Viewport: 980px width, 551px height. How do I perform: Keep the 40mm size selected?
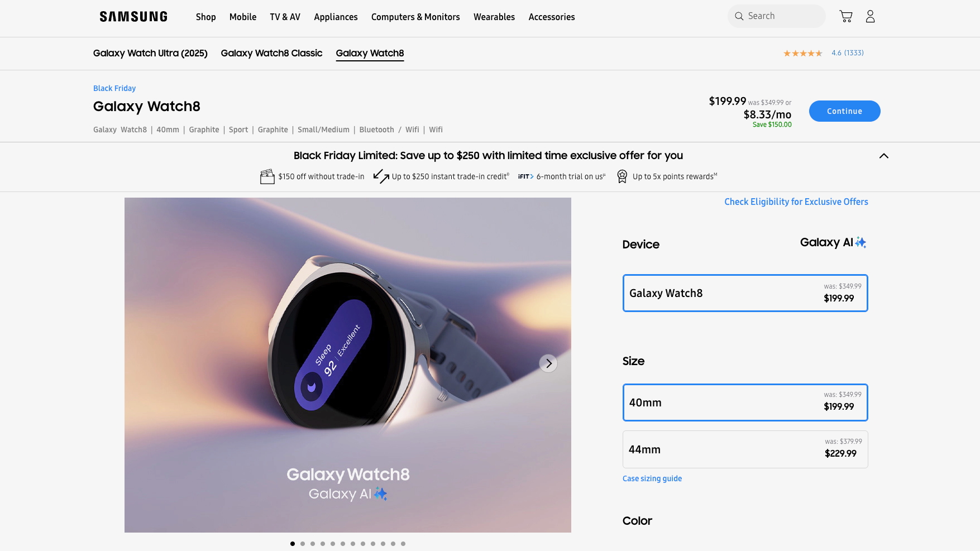(745, 403)
